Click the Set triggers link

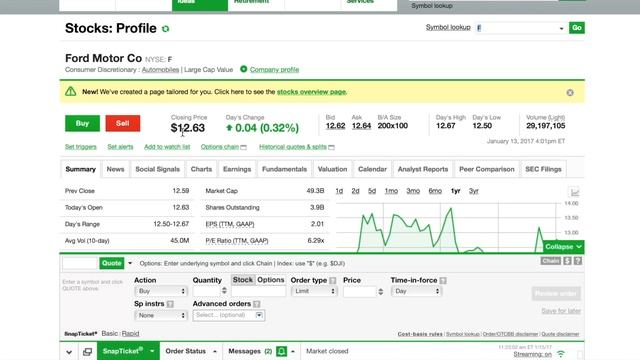pyautogui.click(x=81, y=147)
